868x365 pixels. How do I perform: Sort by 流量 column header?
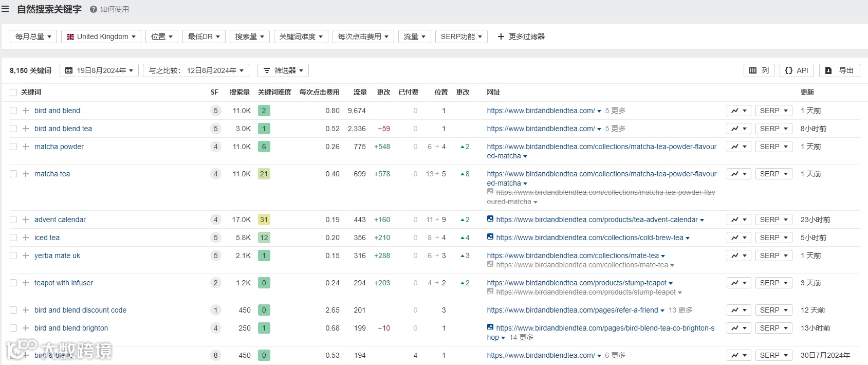click(x=360, y=93)
